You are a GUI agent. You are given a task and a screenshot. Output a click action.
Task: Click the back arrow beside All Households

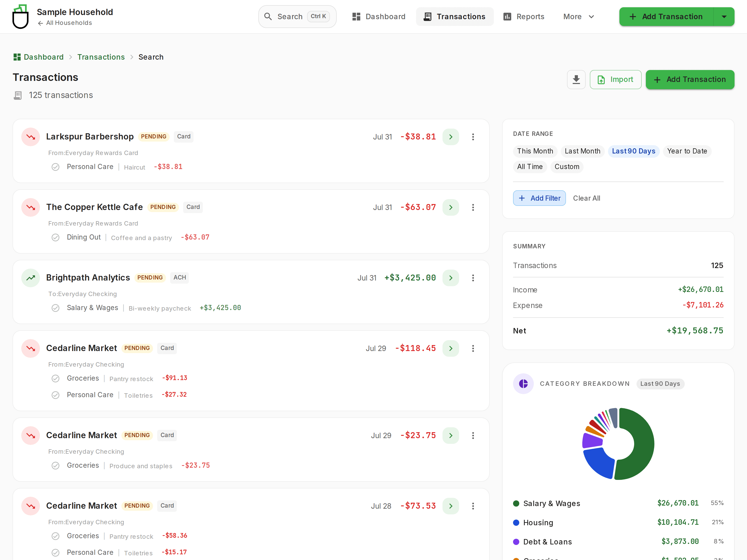(x=40, y=23)
